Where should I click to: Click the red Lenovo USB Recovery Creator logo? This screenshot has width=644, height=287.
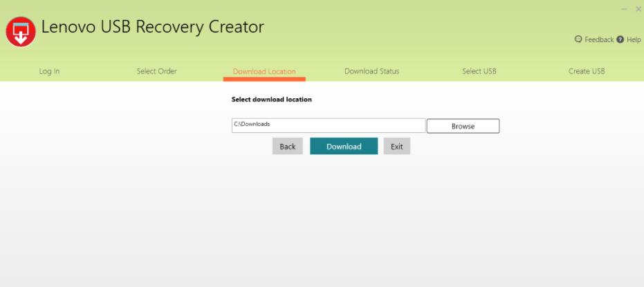tap(21, 32)
